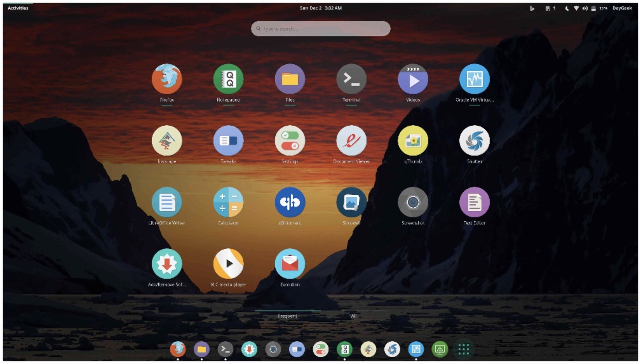Open the Notepadqq application
This screenshot has height=364, width=641.
point(228,79)
